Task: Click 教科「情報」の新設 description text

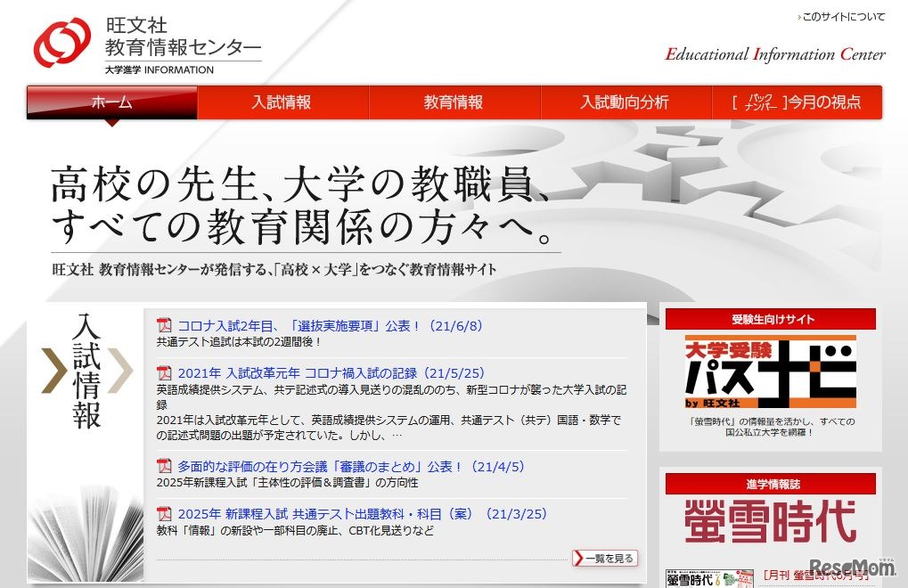Action: (295, 531)
